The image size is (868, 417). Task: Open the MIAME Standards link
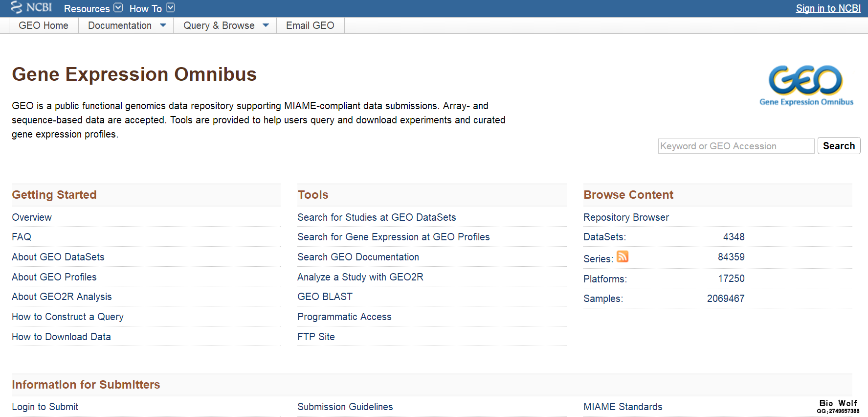[623, 407]
